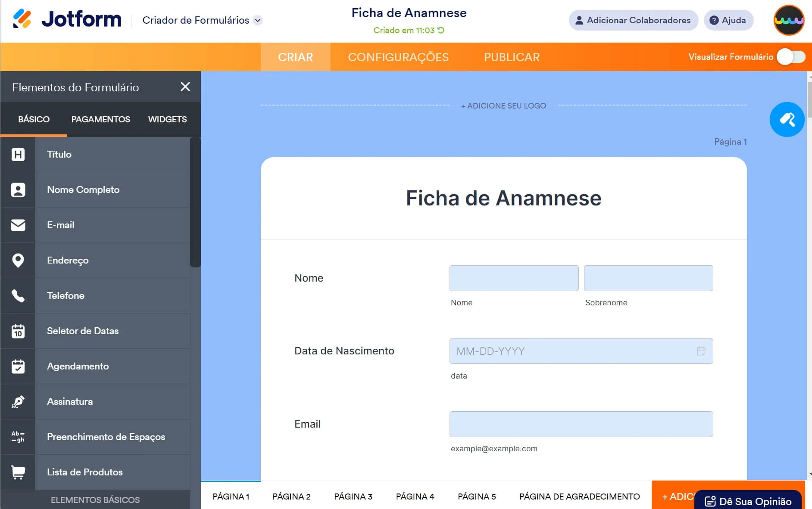Image resolution: width=812 pixels, height=509 pixels.
Task: Open the CONFIGURAÇÕES section
Action: (398, 56)
